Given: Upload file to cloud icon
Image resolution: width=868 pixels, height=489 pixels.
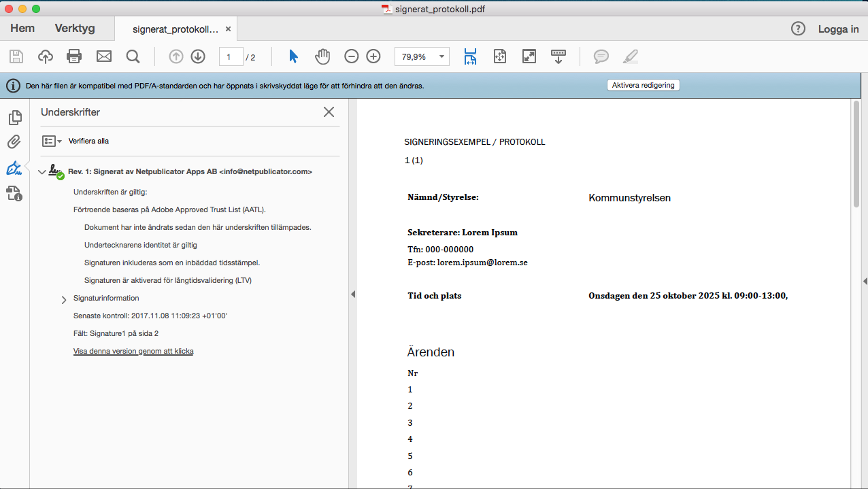Looking at the screenshot, I should point(45,56).
